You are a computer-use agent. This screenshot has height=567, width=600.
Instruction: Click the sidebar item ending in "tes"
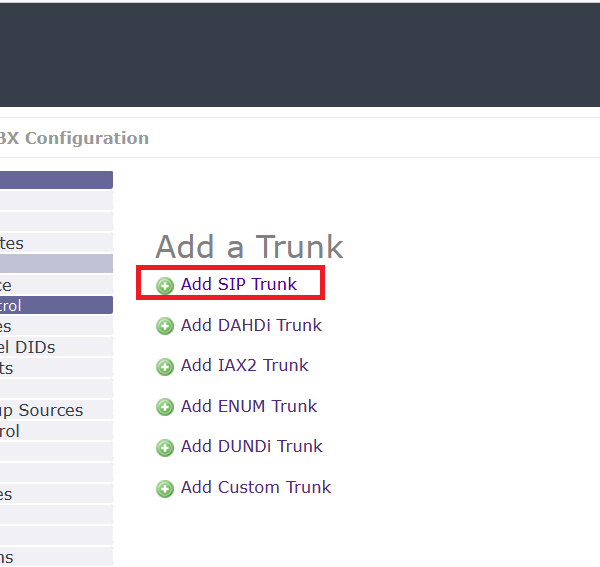[12, 243]
